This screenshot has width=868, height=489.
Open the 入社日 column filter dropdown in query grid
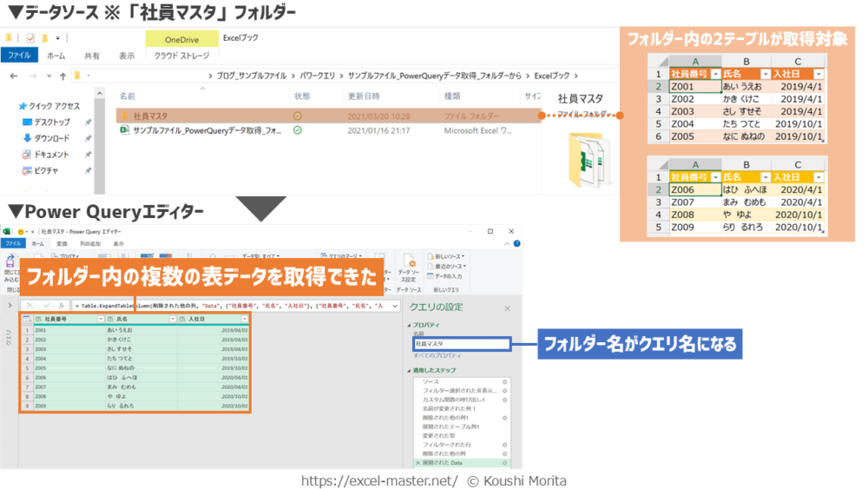244,320
